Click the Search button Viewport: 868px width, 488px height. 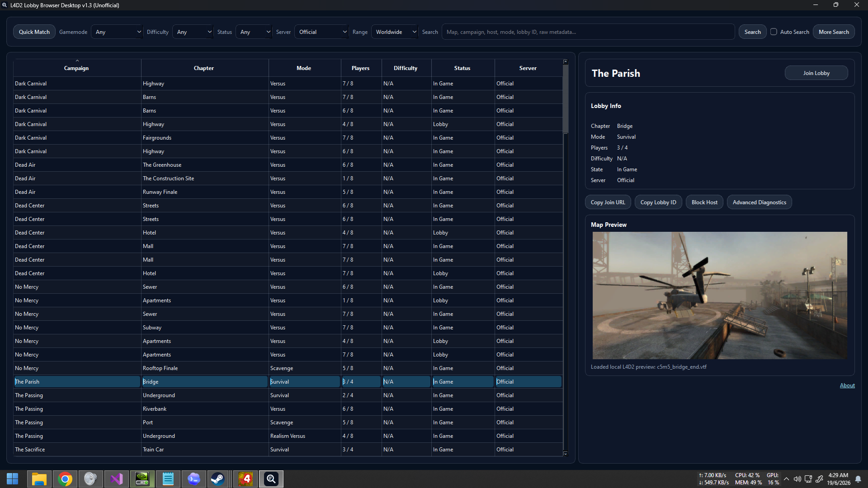coord(753,32)
